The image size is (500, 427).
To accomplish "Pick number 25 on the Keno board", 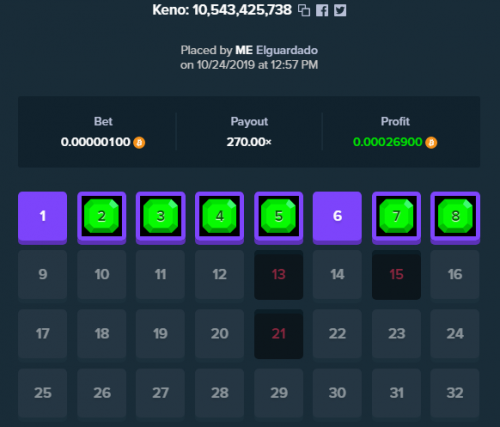I will (43, 393).
